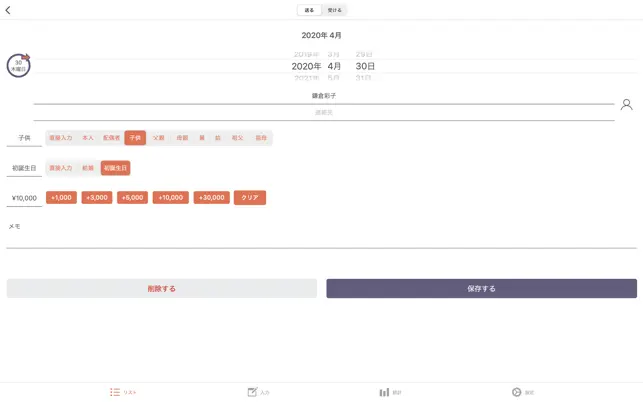Edit the name field 鎌倉彩子

coord(324,96)
